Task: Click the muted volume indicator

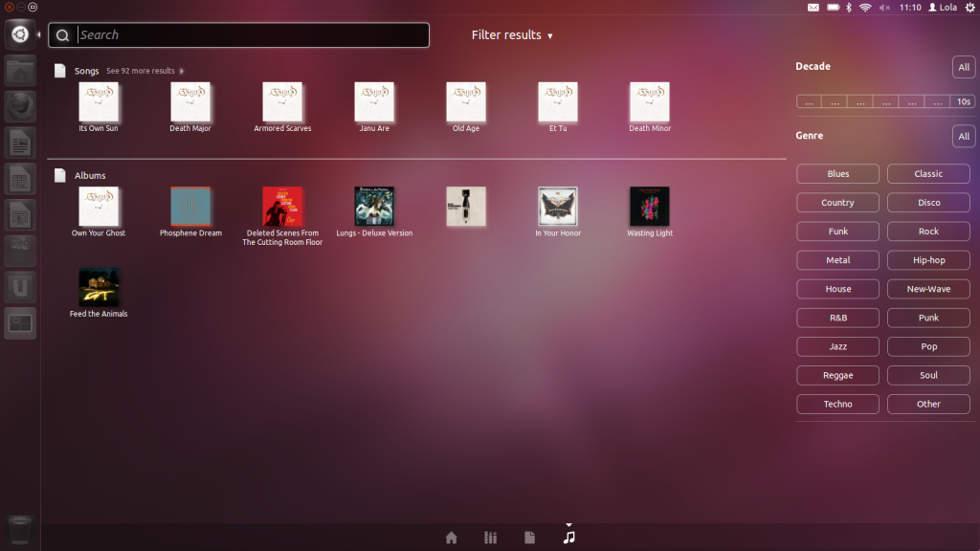Action: tap(883, 8)
